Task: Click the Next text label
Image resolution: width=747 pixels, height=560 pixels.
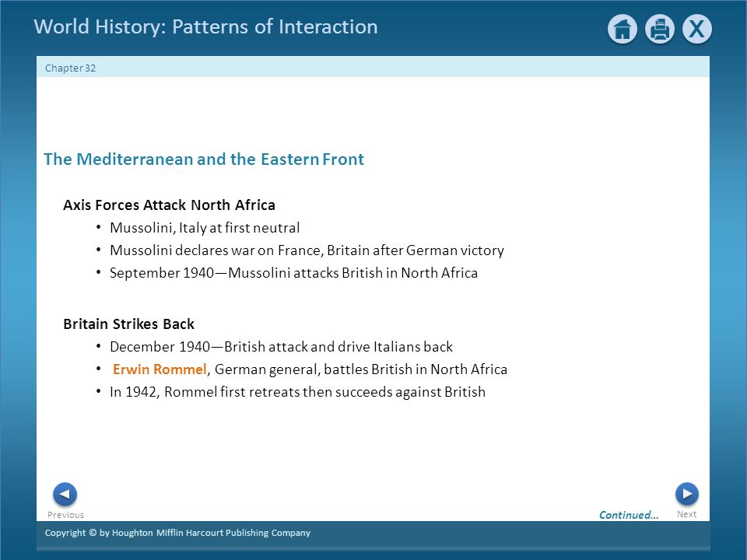Action: (x=686, y=514)
